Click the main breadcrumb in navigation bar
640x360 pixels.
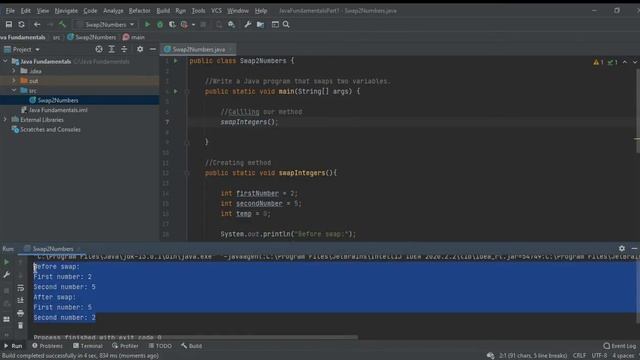[x=134, y=37]
